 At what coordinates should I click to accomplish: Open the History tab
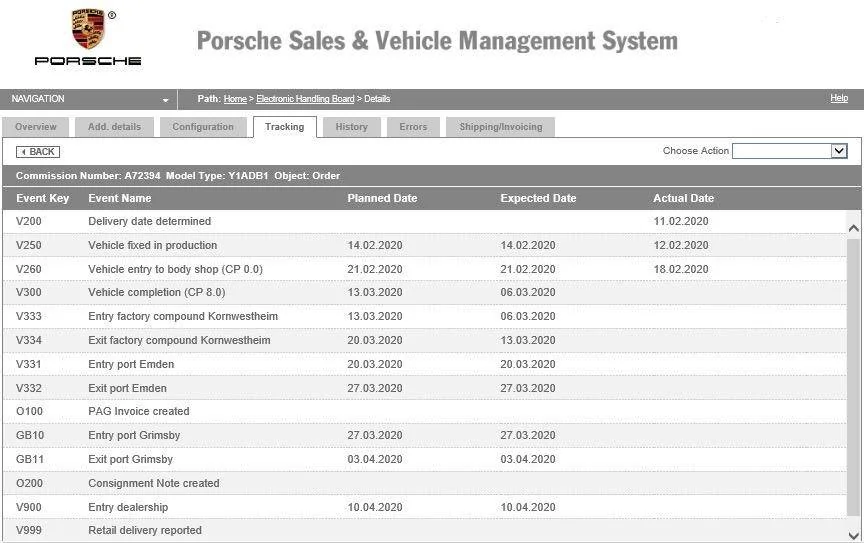tap(352, 127)
